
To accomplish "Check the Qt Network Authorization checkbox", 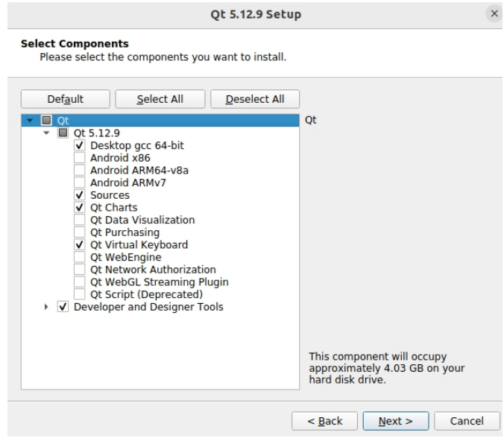I will click(x=79, y=270).
